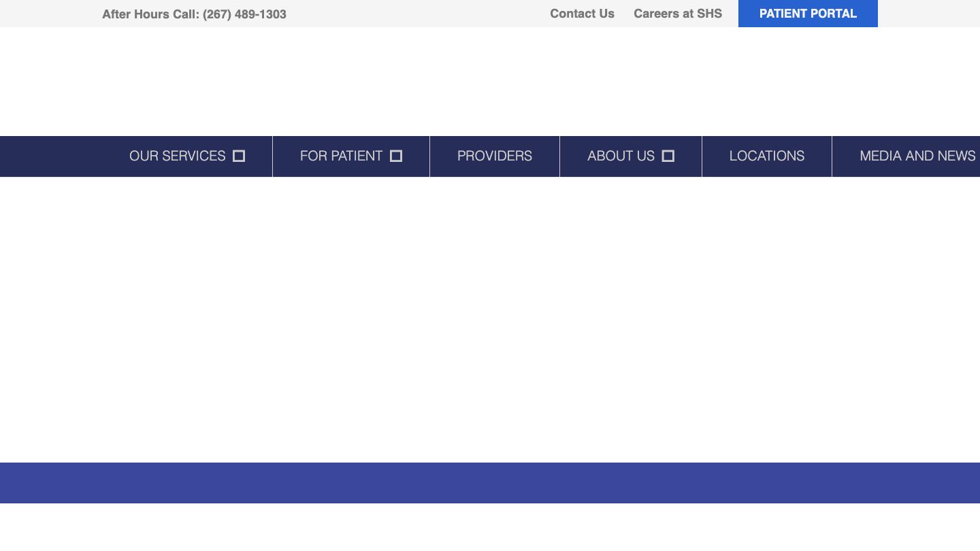Expand the Our Services menu
The height and width of the screenshot is (551, 980).
(x=178, y=156)
